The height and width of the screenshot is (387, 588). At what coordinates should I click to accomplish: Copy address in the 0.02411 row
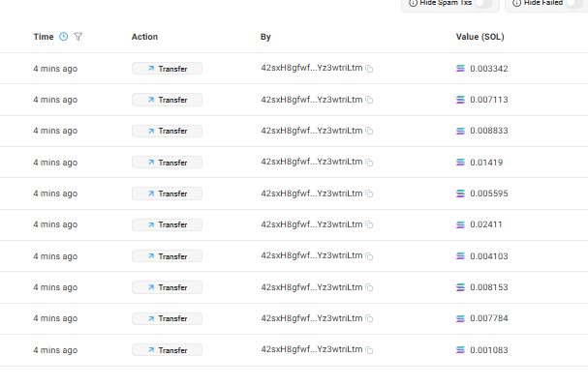pyautogui.click(x=369, y=224)
